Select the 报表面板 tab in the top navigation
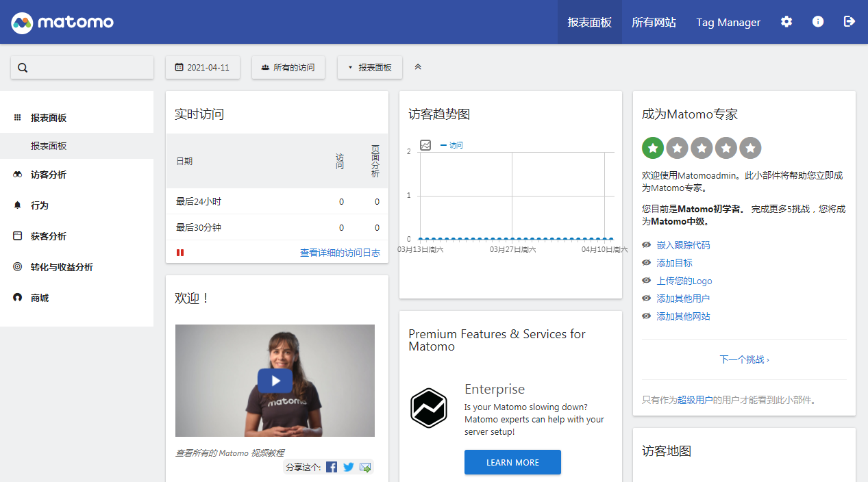Screen dimensions: 868x482 (590, 22)
